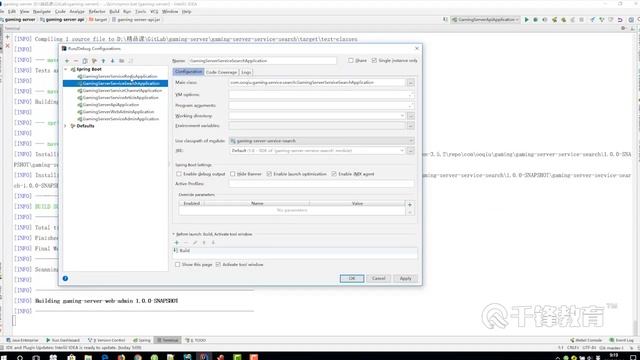Add a before-launch task with the plus icon
This screenshot has width=640, height=360.
click(x=177, y=242)
